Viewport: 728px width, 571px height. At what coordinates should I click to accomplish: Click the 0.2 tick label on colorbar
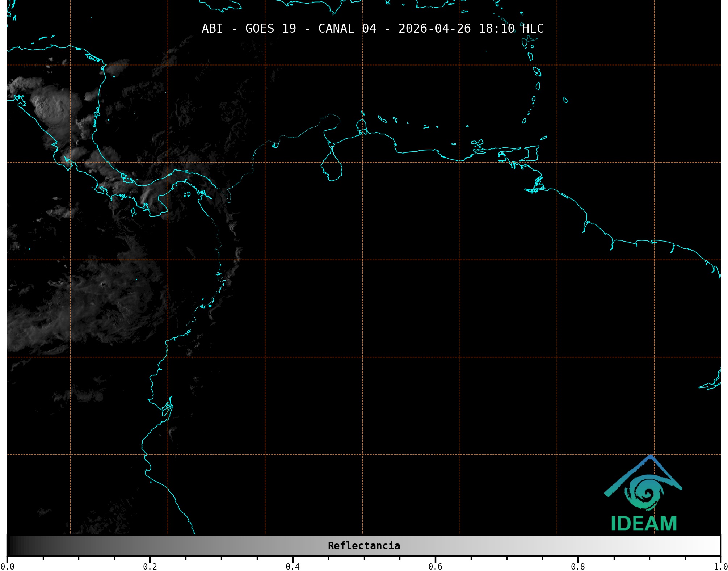(150, 566)
